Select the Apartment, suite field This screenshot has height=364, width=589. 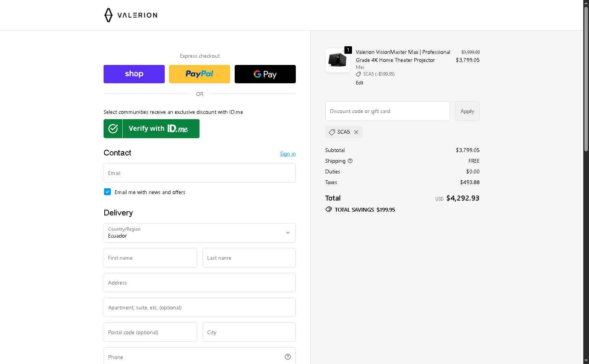[x=200, y=307]
